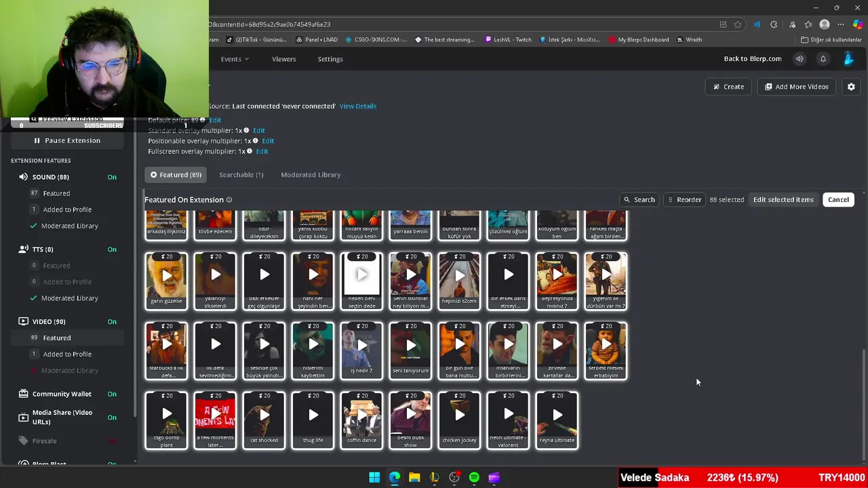Click the SOUND speaker icon in sidebar
Image resolution: width=868 pixels, height=488 pixels.
(x=23, y=177)
